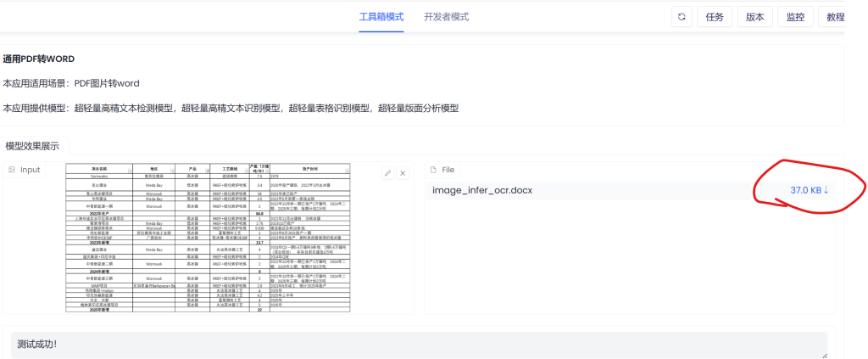The image size is (868, 359).
Task: Open the 版本 button
Action: pos(754,17)
